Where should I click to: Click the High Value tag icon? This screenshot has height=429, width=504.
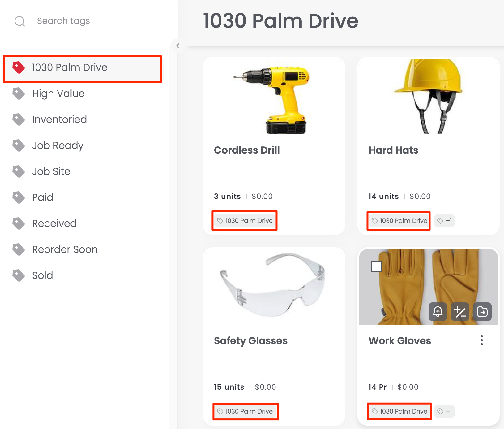point(19,93)
